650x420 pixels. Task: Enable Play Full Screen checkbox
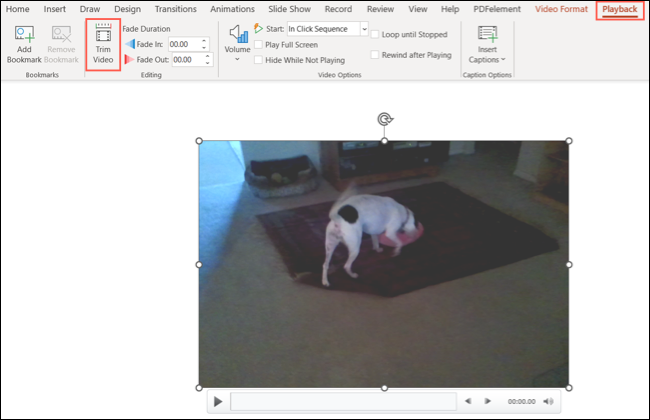click(258, 44)
